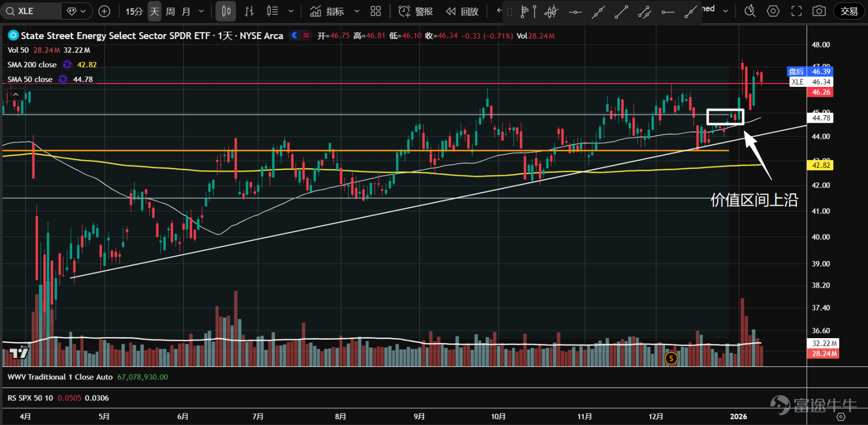Toggle candlestick chart style button
Viewport: 868px width, 425px height.
click(x=226, y=11)
